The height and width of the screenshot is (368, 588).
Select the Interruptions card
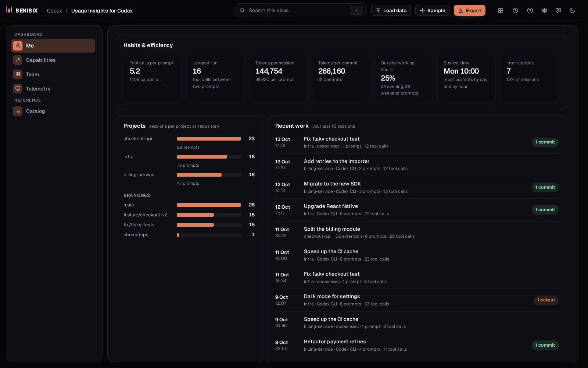[x=529, y=78]
